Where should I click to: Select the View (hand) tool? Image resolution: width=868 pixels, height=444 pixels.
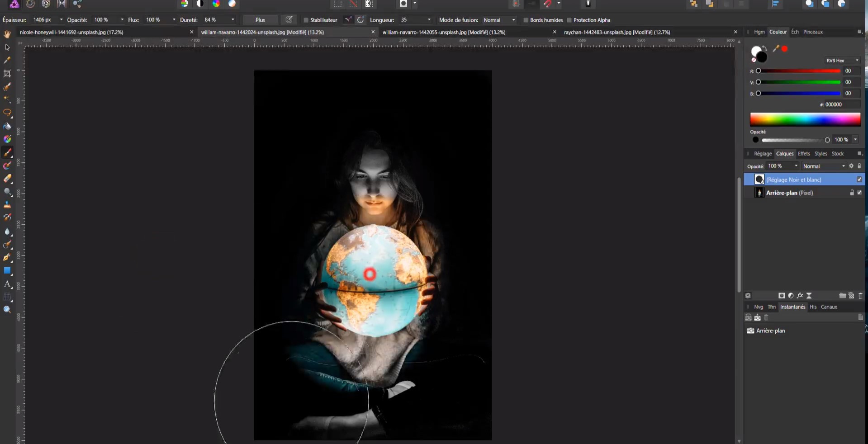click(x=7, y=34)
